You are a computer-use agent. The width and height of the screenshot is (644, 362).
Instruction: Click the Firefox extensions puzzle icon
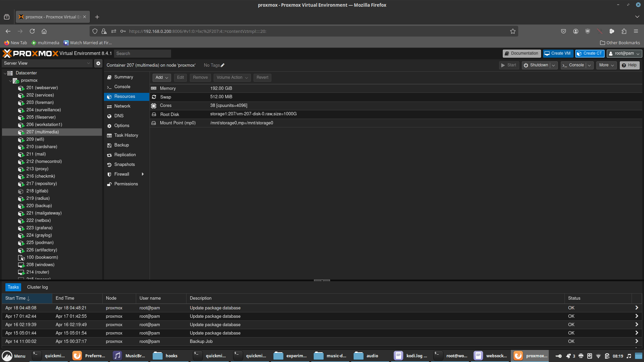coord(624,31)
